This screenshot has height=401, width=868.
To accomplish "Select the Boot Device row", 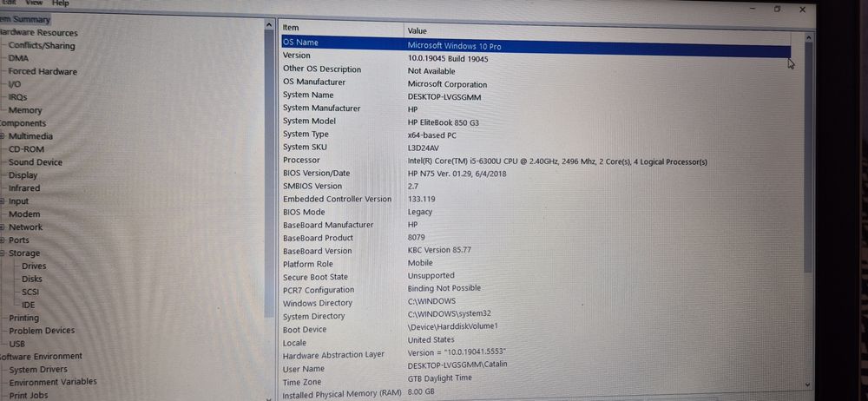I will click(536, 328).
